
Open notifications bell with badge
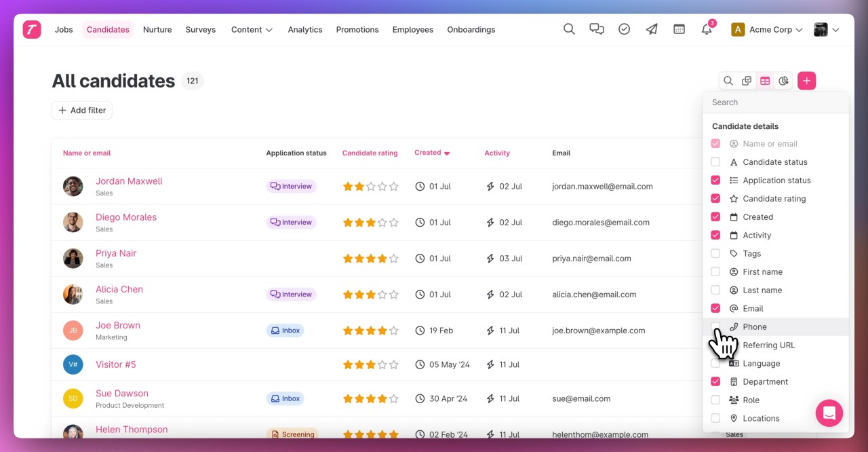tap(707, 29)
